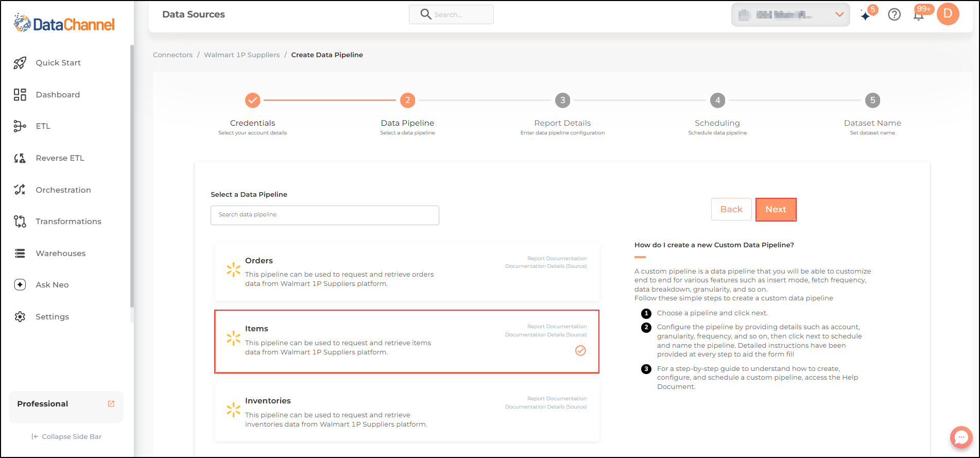Click step 2 Data Pipeline marker
This screenshot has width=980, height=458.
pyautogui.click(x=407, y=100)
